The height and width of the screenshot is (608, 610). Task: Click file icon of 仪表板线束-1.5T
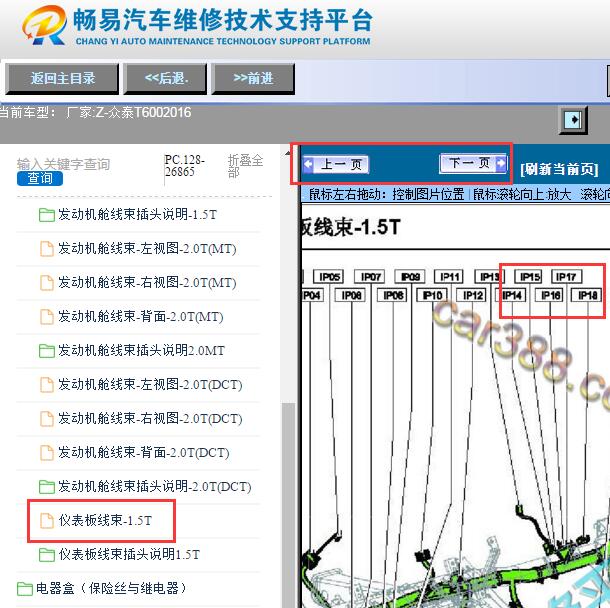[47, 521]
